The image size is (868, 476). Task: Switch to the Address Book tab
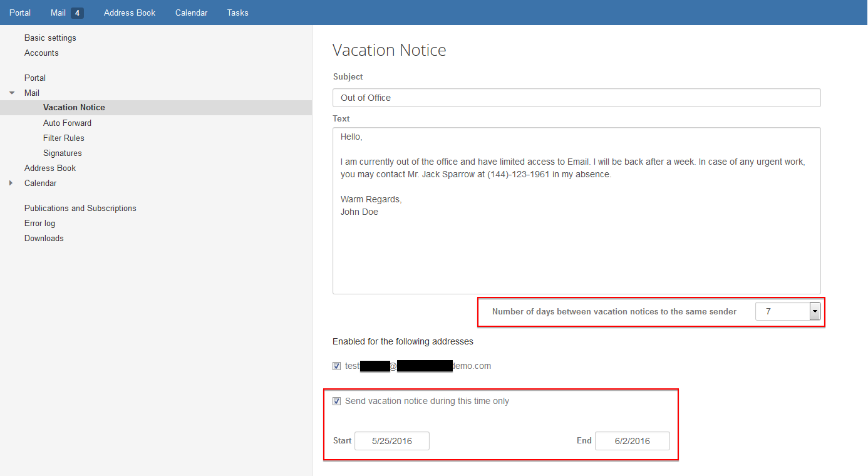click(130, 13)
